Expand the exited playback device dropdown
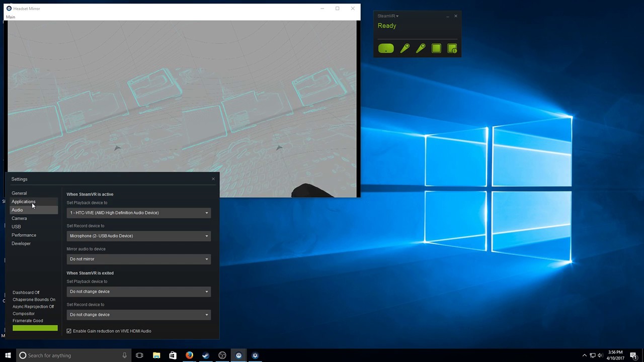Viewport: 644px width, 362px height. click(x=139, y=292)
